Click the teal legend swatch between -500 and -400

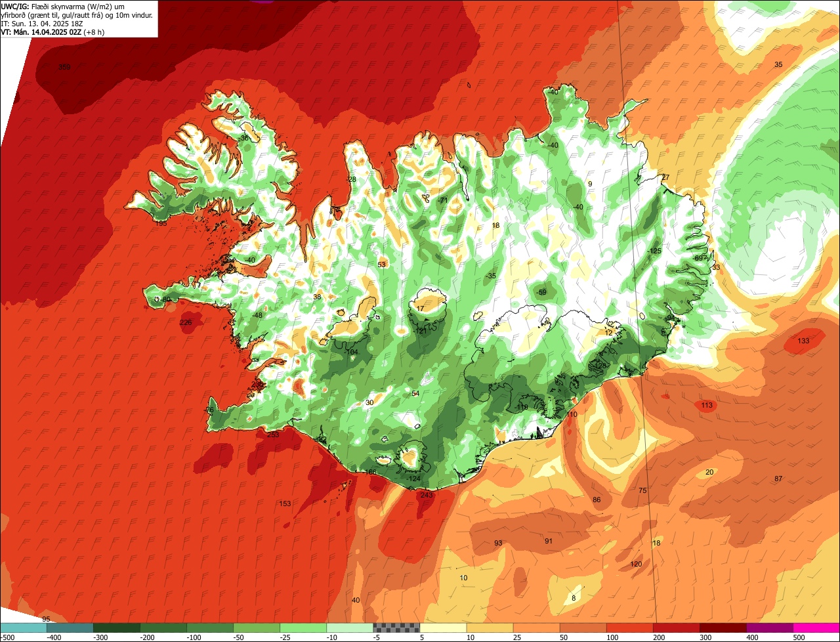pos(23,628)
